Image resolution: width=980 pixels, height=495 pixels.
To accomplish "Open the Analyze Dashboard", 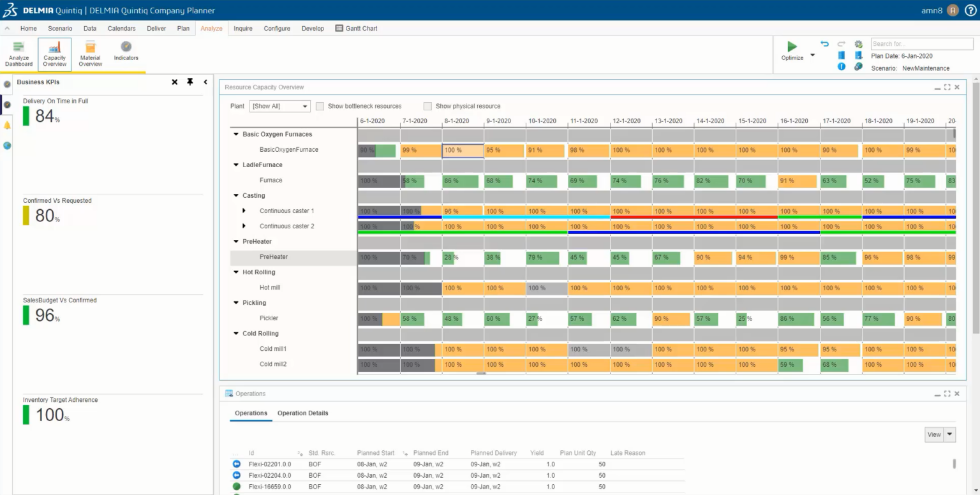I will click(19, 54).
